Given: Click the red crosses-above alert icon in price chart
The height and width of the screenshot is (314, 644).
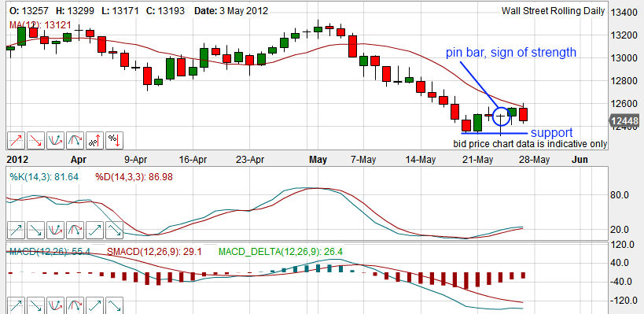Looking at the screenshot, I should pos(17,141).
